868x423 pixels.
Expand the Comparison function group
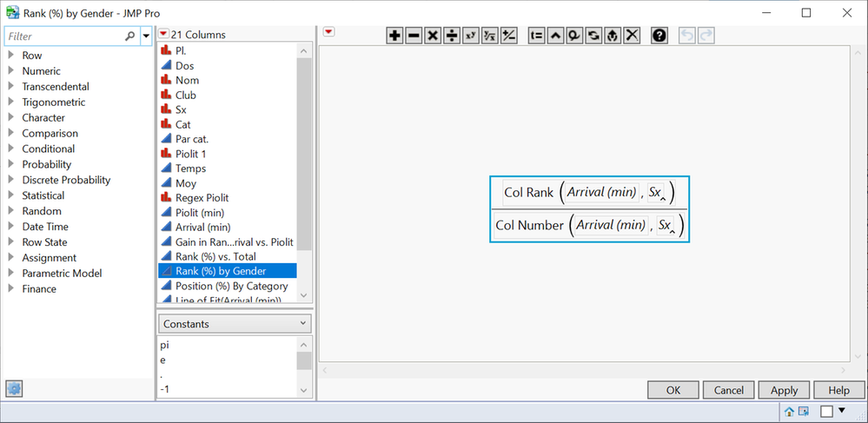tap(11, 133)
